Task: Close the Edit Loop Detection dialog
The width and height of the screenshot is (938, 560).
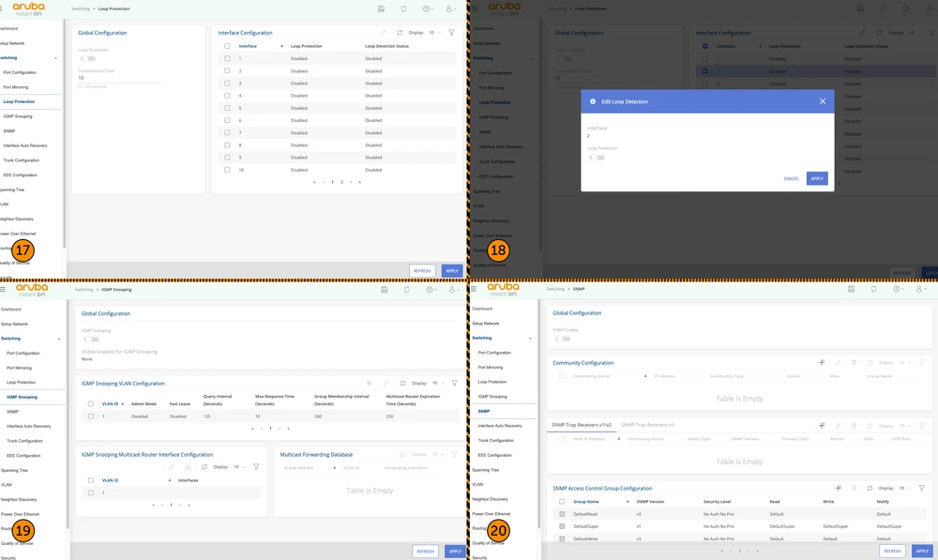Action: [823, 101]
